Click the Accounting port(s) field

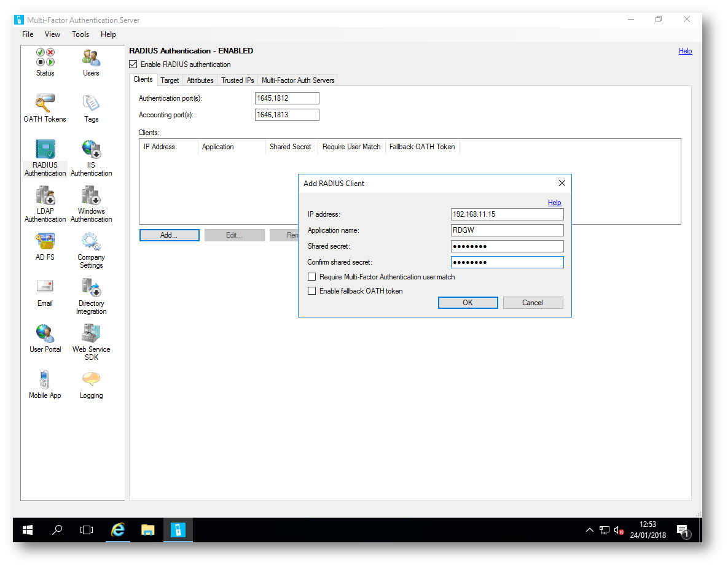click(287, 115)
